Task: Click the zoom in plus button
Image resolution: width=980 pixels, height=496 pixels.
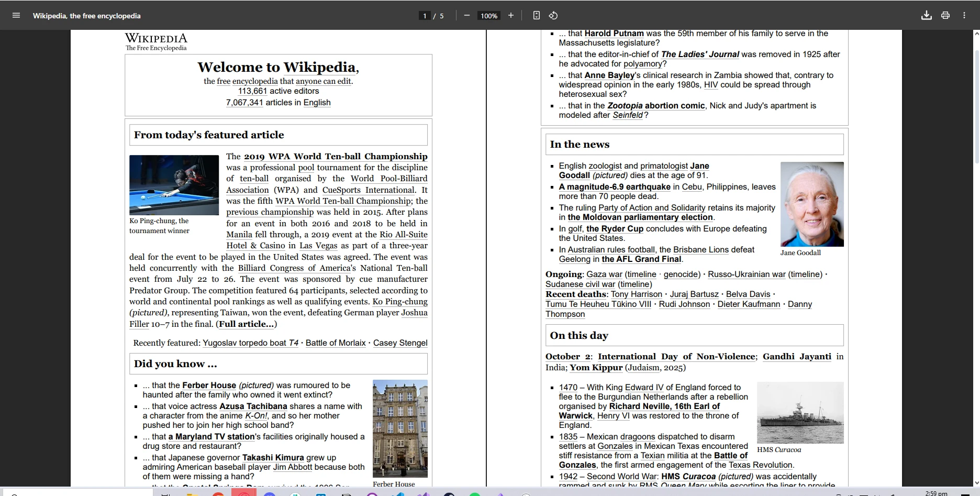Action: tap(511, 16)
